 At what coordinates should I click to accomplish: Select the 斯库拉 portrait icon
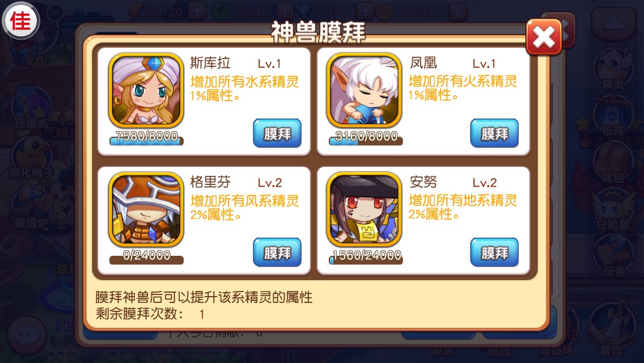click(x=146, y=90)
